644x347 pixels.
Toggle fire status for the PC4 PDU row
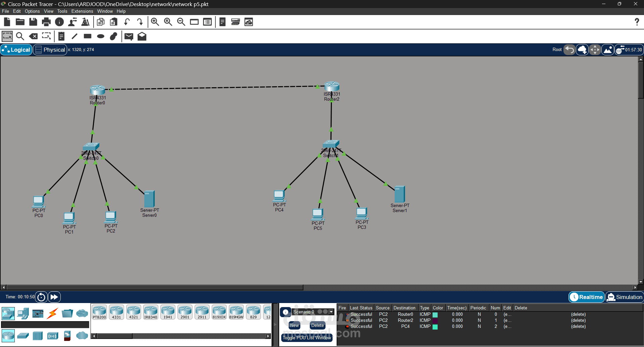coord(347,327)
